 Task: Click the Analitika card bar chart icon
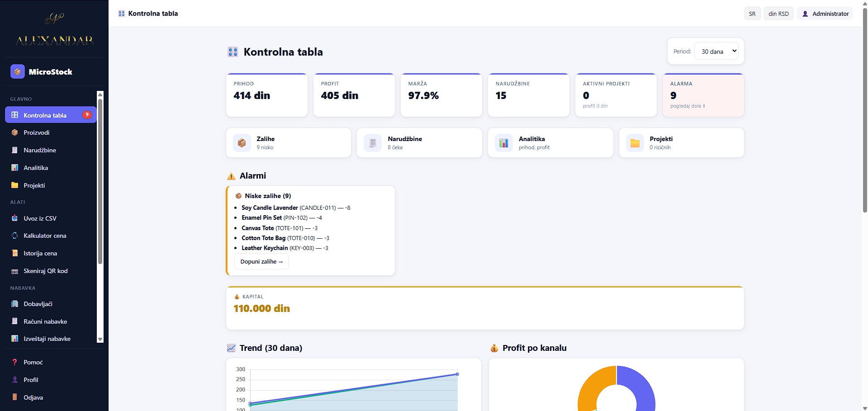[x=504, y=143]
